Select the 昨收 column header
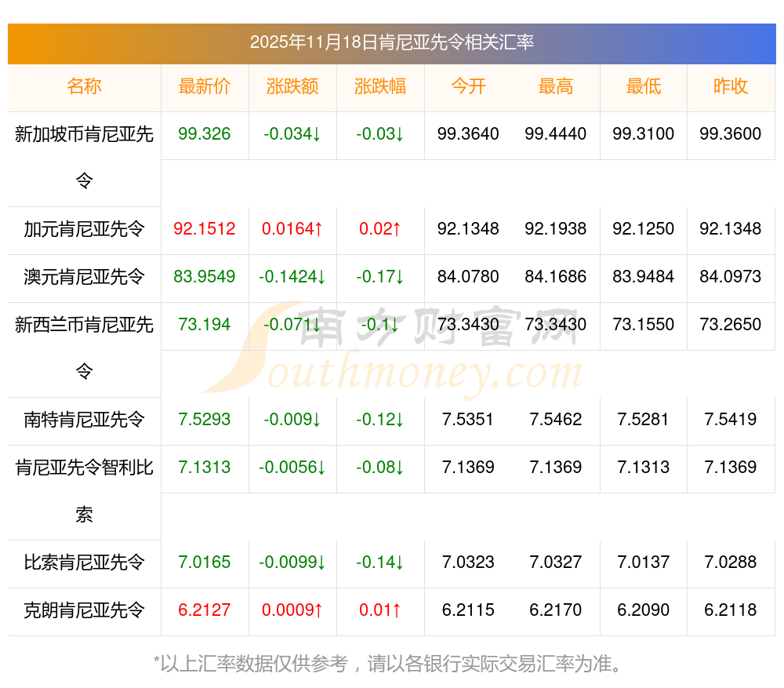The height and width of the screenshot is (688, 784). [731, 86]
